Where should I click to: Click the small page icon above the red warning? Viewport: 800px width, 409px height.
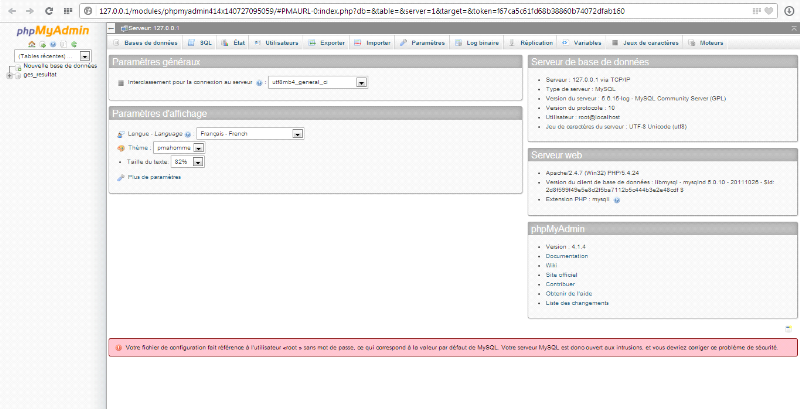788,329
